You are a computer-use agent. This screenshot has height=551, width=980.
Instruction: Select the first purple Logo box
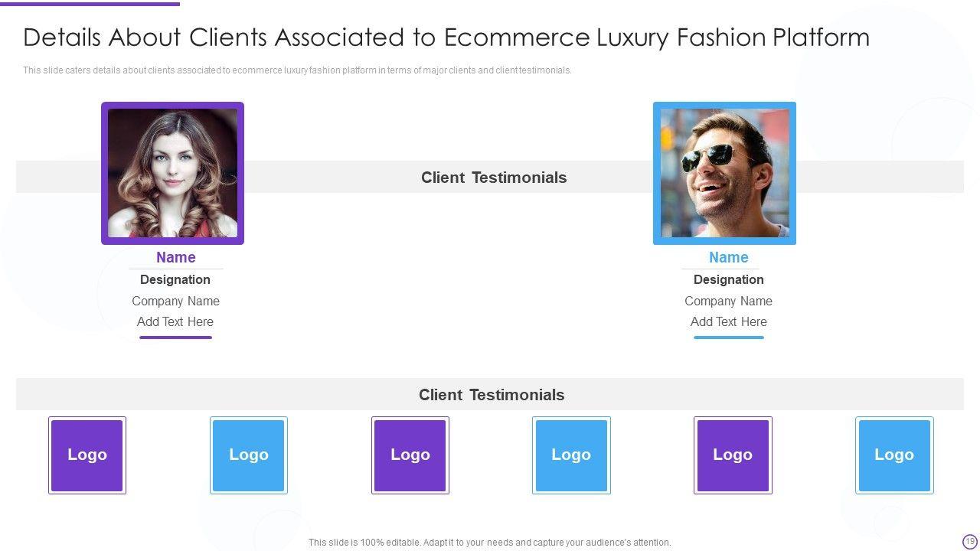coord(87,455)
